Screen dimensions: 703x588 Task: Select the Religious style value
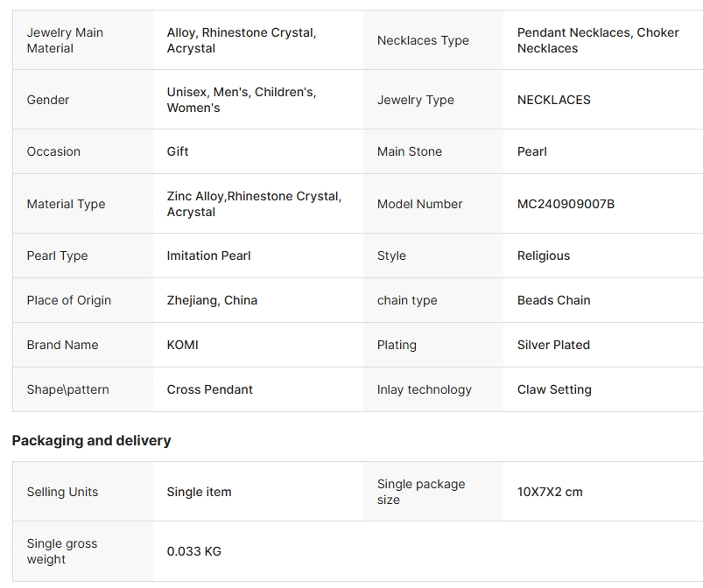(544, 255)
